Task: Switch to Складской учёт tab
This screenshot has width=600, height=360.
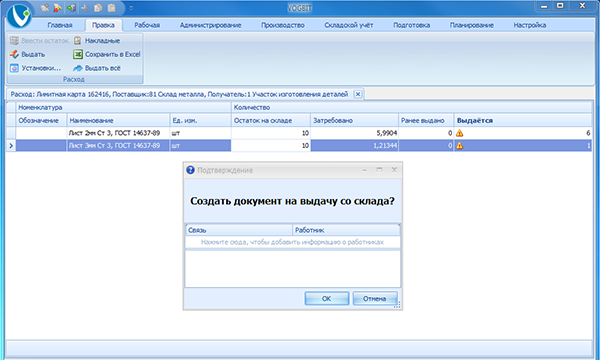Action: [349, 25]
